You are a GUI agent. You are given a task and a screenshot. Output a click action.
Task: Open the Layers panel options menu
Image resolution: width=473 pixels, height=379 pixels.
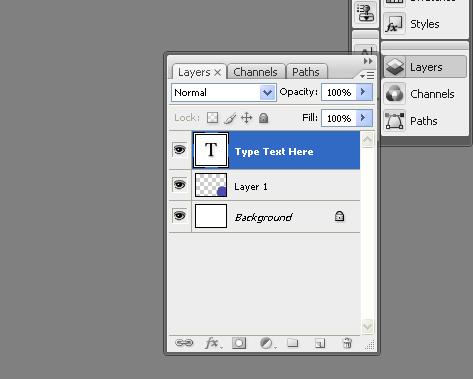367,76
